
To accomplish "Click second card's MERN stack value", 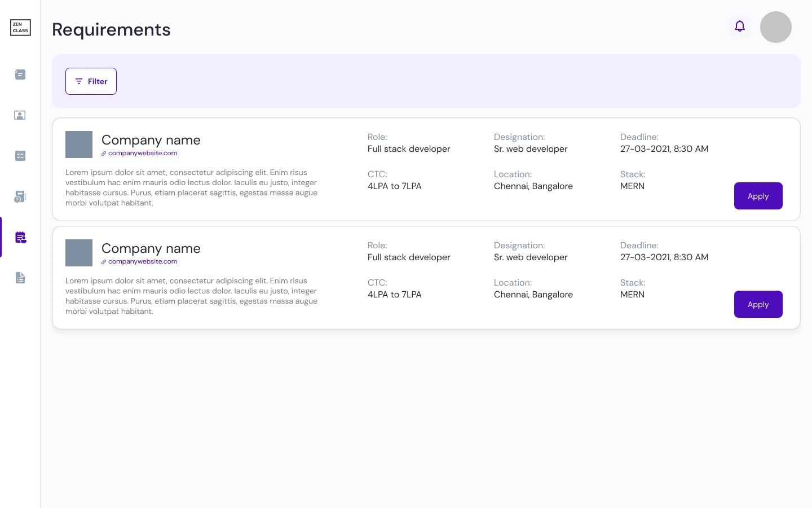I will pos(632,295).
